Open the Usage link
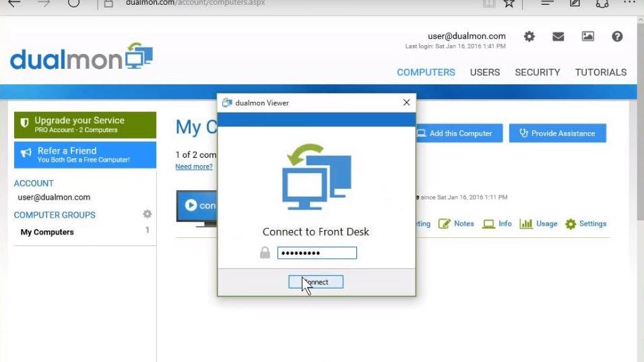 click(x=547, y=224)
